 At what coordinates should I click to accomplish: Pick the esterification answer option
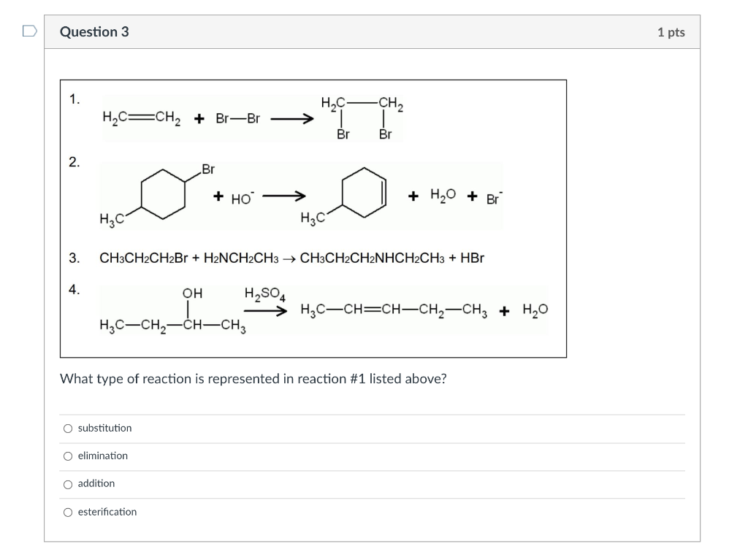(x=67, y=512)
